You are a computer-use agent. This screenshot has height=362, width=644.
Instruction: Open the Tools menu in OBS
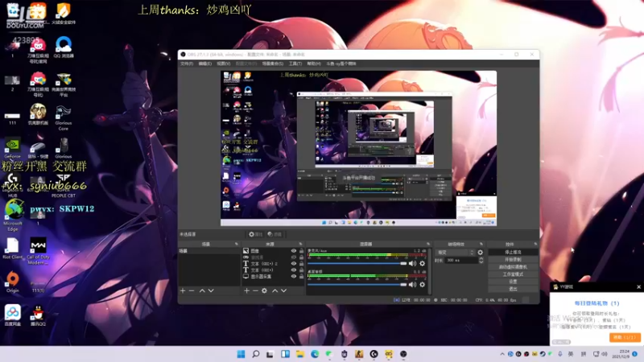coord(295,64)
